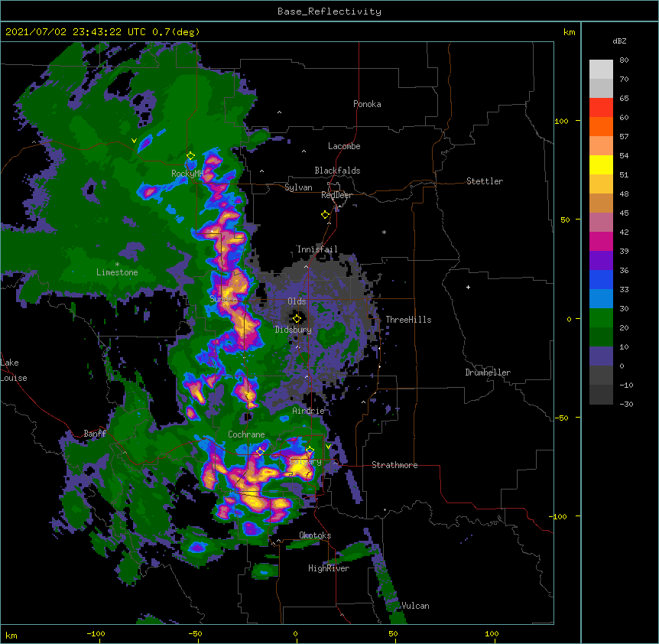This screenshot has width=659, height=644.
Task: Click the 80 value on the dBZ legend
Action: tap(624, 60)
